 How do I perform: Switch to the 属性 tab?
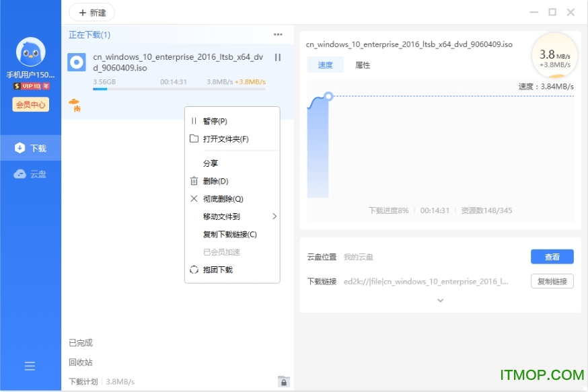(362, 65)
